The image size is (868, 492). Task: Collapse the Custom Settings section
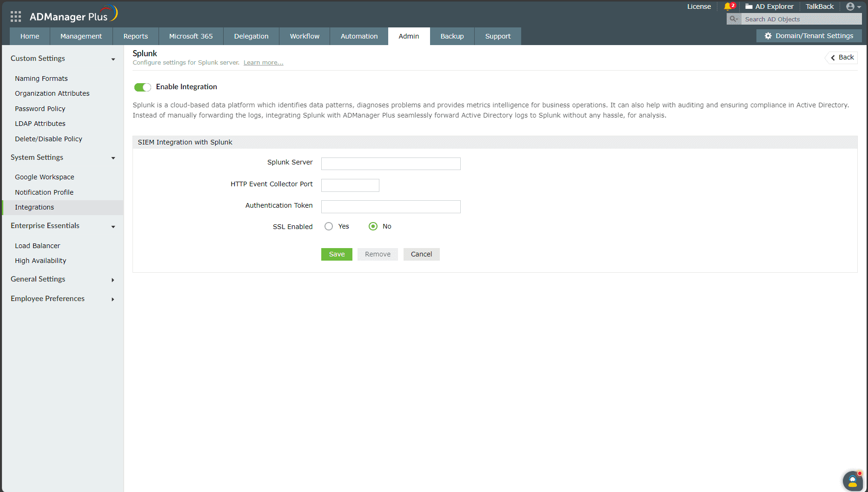click(x=113, y=59)
